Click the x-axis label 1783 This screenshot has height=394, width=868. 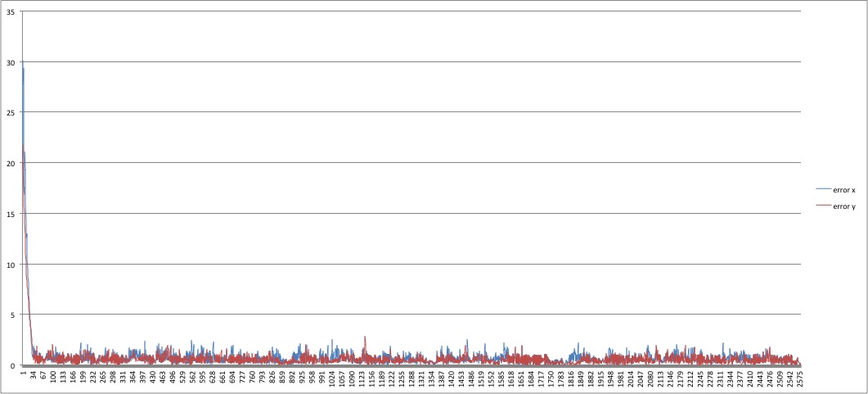click(560, 378)
